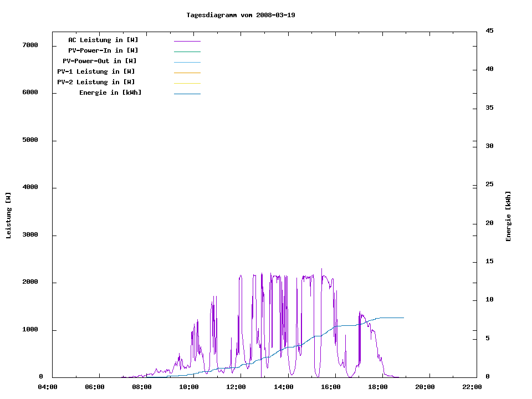Select the left axis title Leistung [W]
This screenshot has height=399, width=532.
tap(8, 216)
